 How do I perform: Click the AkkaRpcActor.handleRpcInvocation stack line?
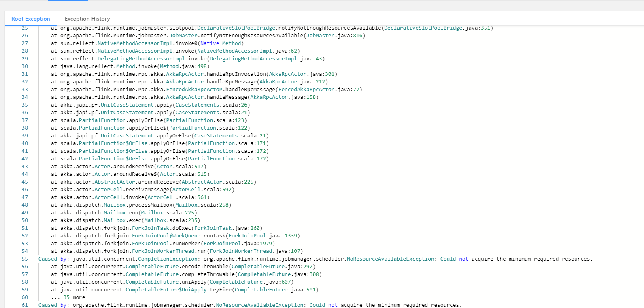point(194,74)
